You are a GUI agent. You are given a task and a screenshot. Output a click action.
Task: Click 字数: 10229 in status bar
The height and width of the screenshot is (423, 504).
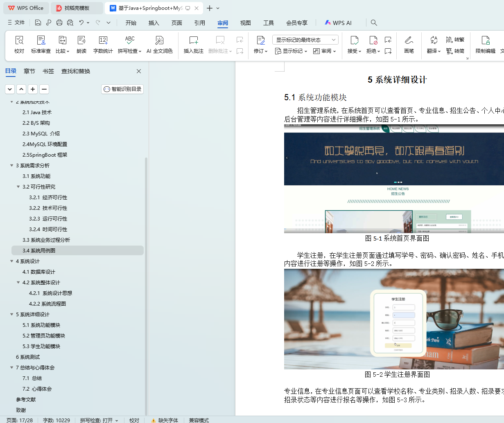tap(57, 420)
